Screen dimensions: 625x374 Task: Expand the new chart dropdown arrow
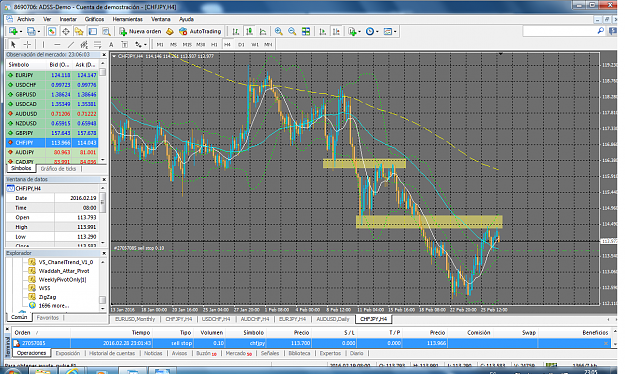click(x=20, y=31)
